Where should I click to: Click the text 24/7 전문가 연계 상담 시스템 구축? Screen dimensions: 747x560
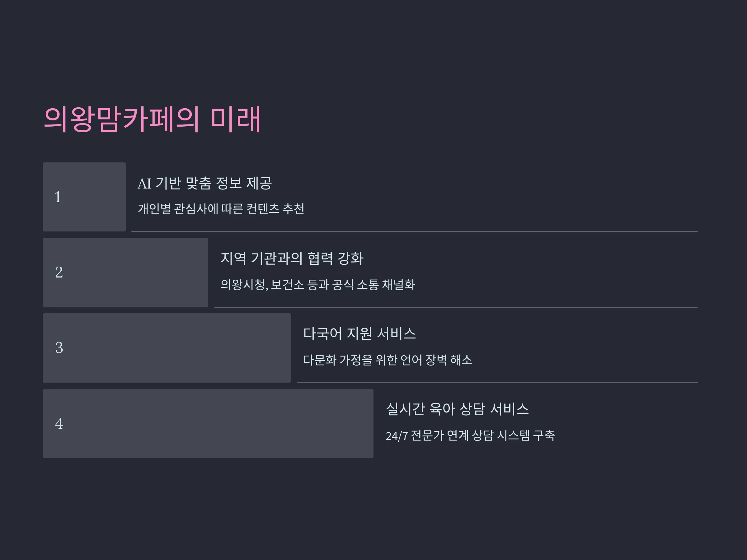click(x=470, y=436)
